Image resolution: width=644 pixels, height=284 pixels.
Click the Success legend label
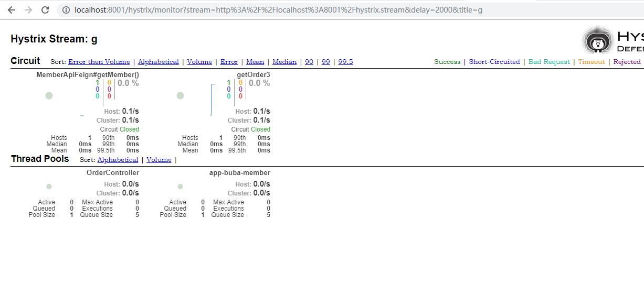[x=447, y=62]
